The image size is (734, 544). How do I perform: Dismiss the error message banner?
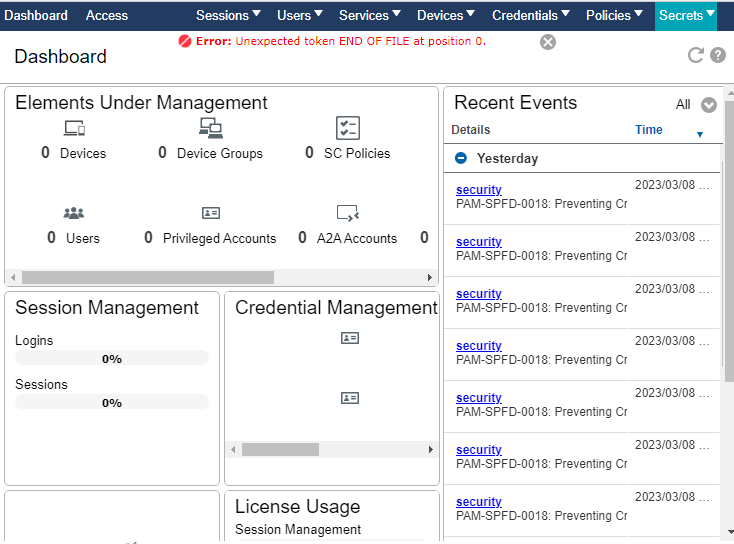coord(548,42)
